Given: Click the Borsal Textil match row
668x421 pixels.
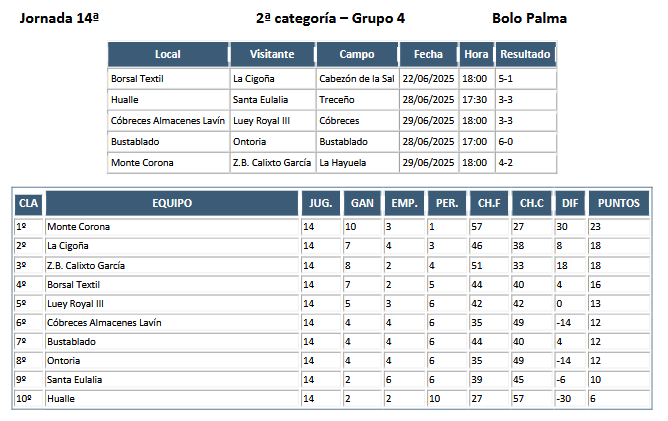Looking at the screenshot, I should click(332, 79).
